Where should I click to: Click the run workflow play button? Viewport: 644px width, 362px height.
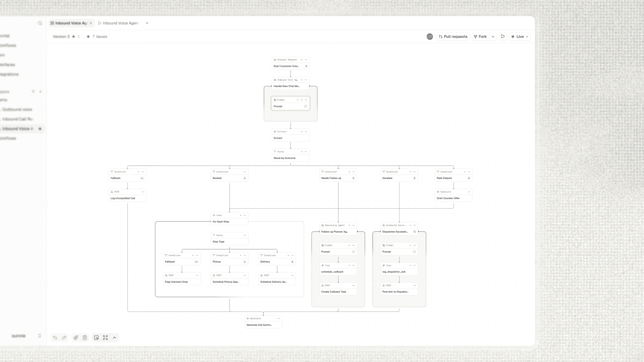[x=503, y=36]
